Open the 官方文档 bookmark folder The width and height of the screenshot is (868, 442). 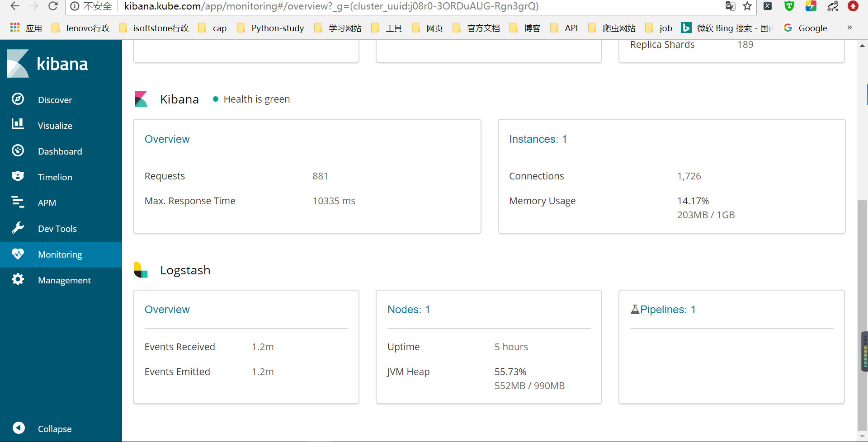(x=476, y=28)
